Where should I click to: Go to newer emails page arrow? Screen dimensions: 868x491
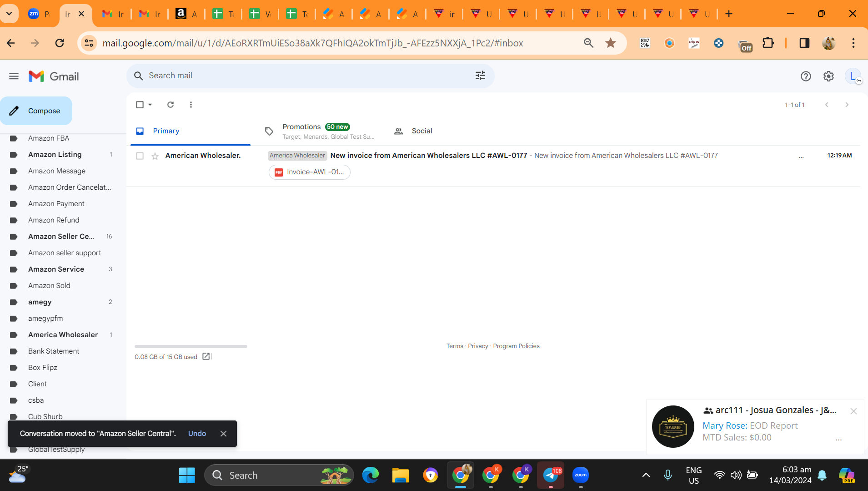click(827, 105)
